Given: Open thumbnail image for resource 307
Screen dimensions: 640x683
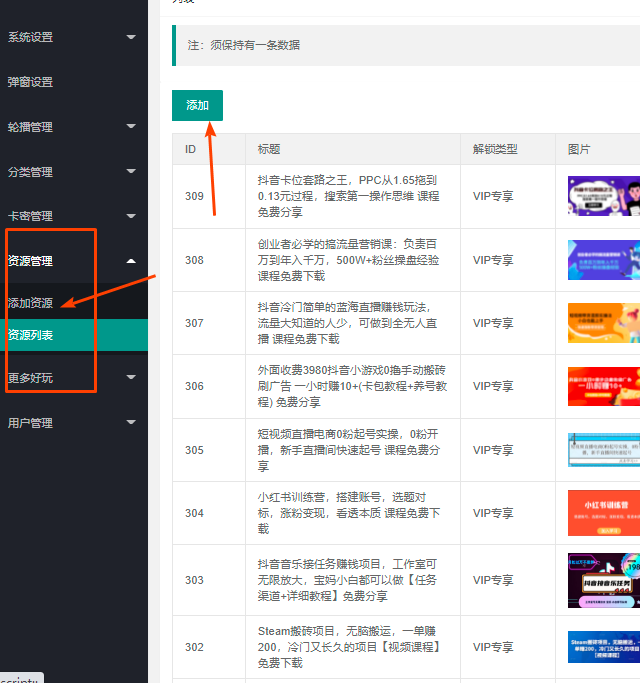Looking at the screenshot, I should point(604,323).
